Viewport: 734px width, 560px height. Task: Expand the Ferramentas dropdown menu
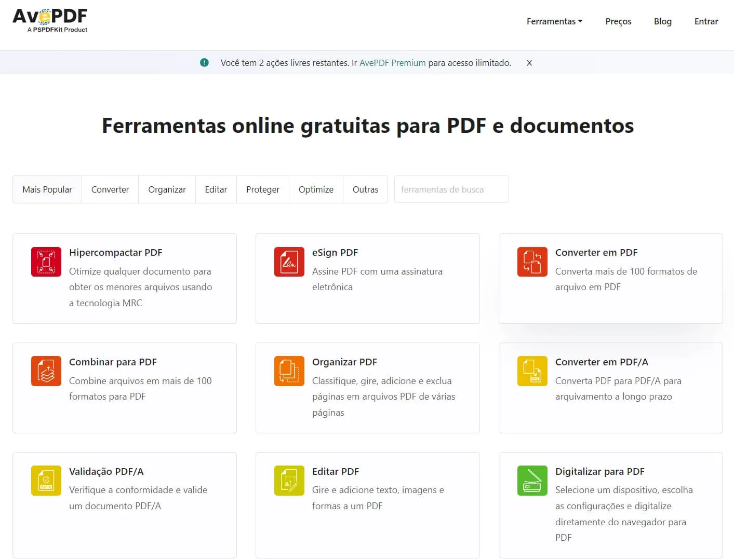(554, 21)
